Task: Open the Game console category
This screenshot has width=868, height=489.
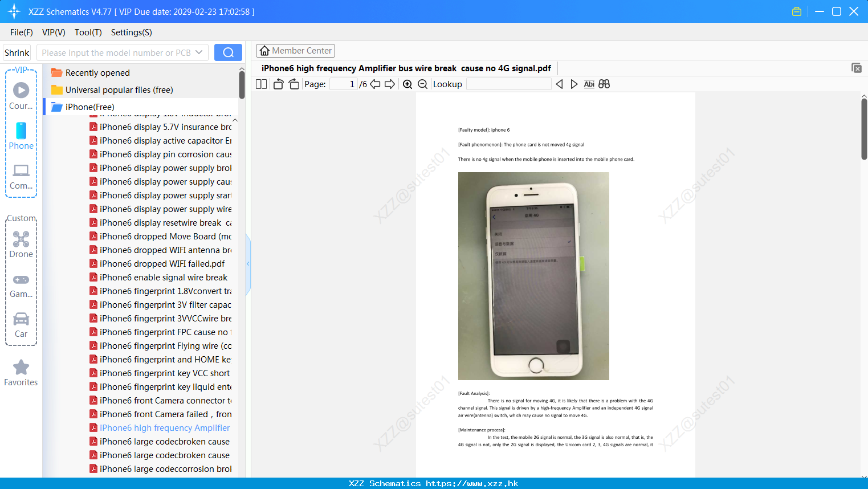Action: coord(21,285)
